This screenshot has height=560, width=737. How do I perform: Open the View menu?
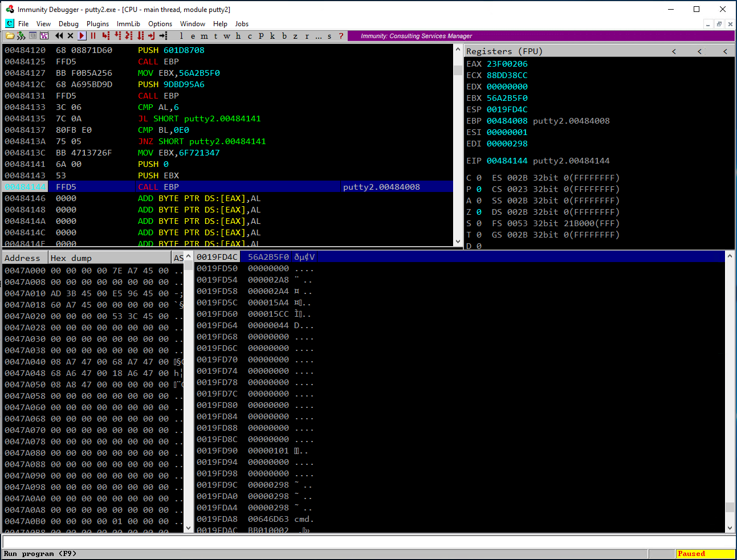(43, 24)
